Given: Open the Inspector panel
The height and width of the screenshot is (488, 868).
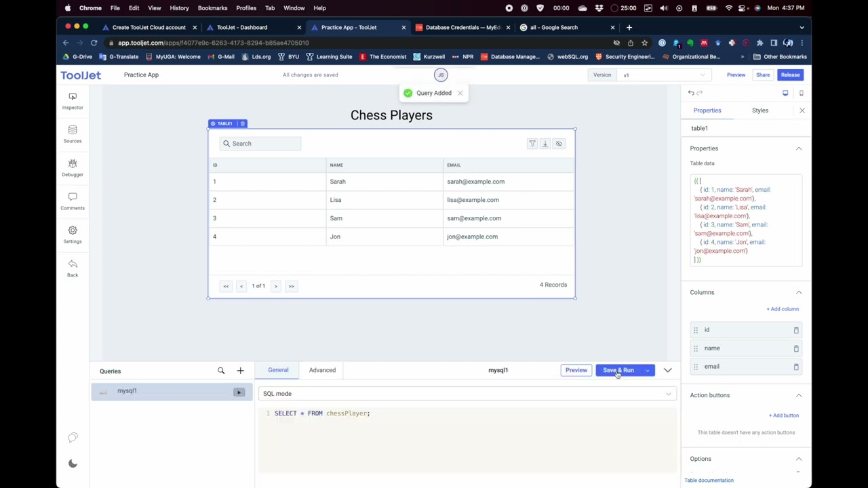Looking at the screenshot, I should pyautogui.click(x=73, y=100).
